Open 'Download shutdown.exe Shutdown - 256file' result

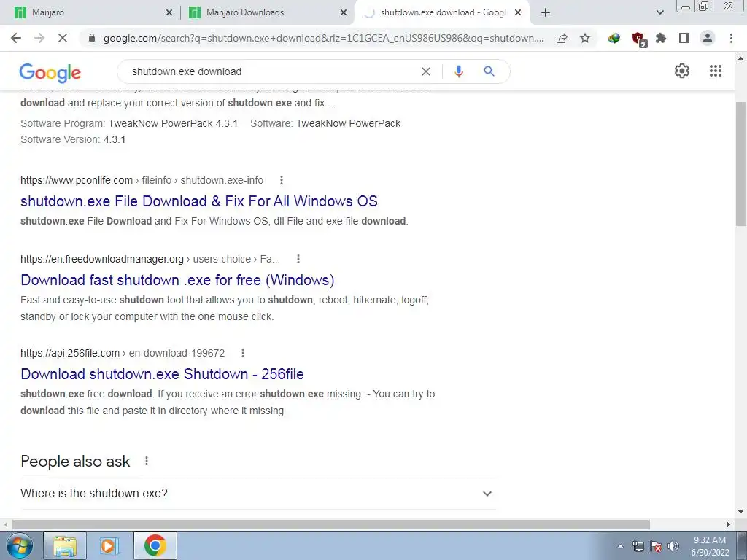[x=162, y=374]
